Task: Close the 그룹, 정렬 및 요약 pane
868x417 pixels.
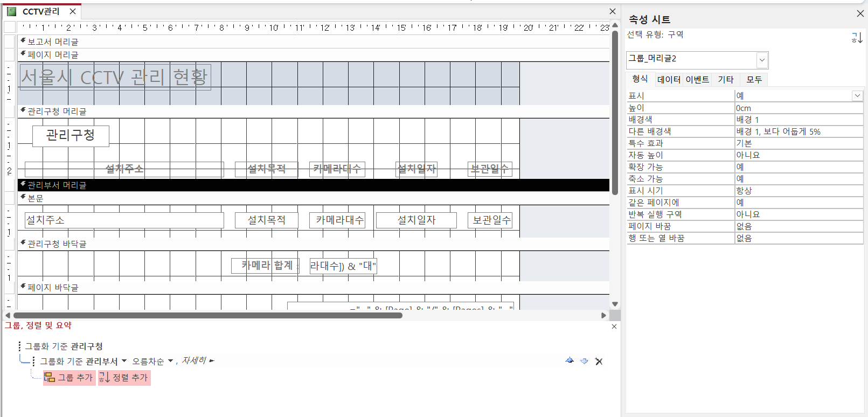Action: (x=614, y=326)
